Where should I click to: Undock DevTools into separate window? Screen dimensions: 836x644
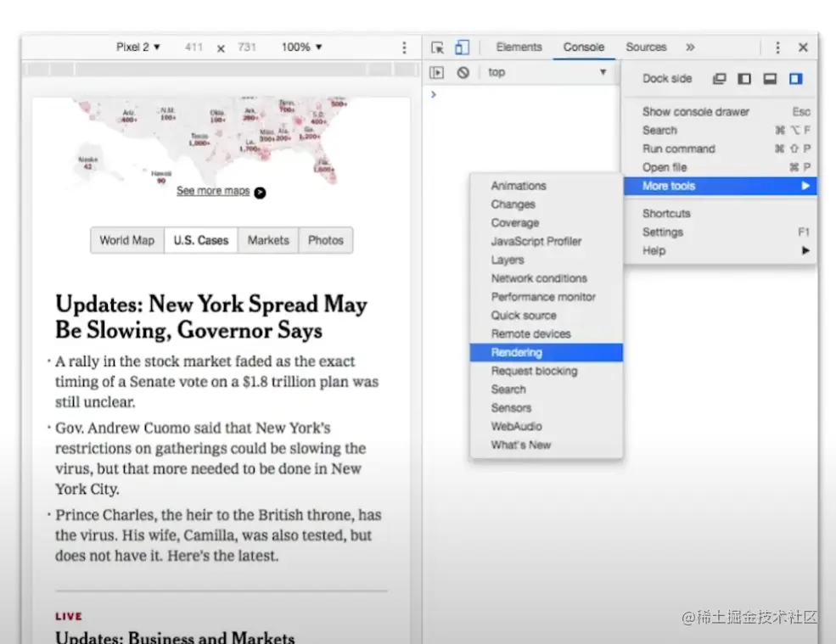719,79
